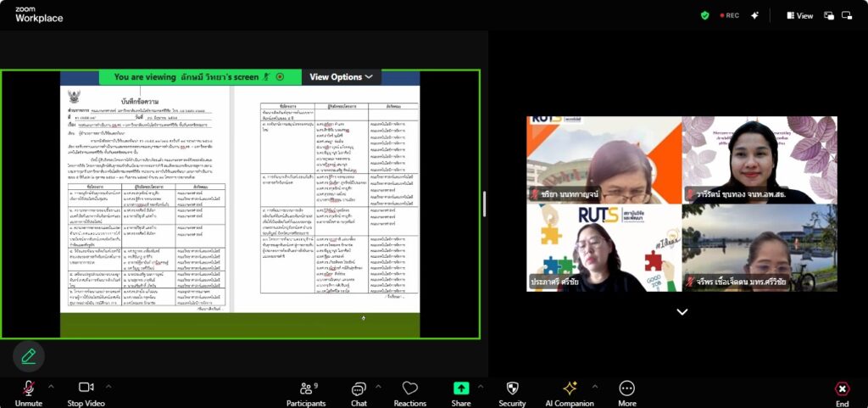Click the remote-control icon in the sharing banner
Image resolution: width=868 pixels, height=408 pixels.
pos(266,77)
